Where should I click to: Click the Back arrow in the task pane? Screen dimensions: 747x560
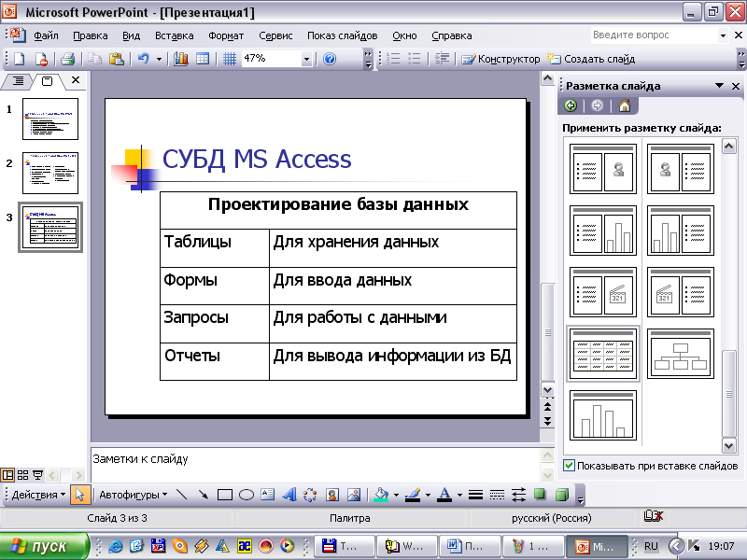click(x=571, y=105)
